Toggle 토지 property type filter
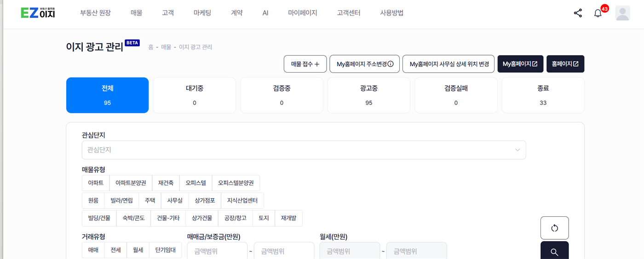 (x=264, y=218)
